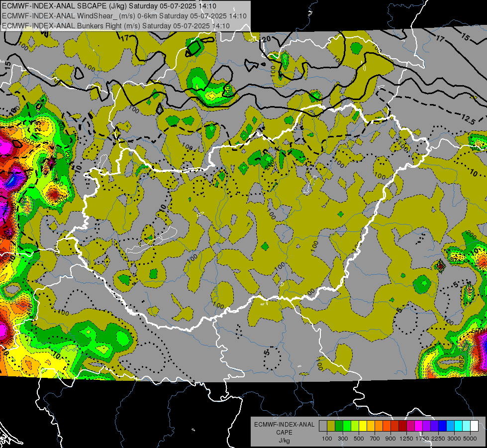Select the cyan legend swatch
This screenshot has height=448, width=487.
pos(459,426)
